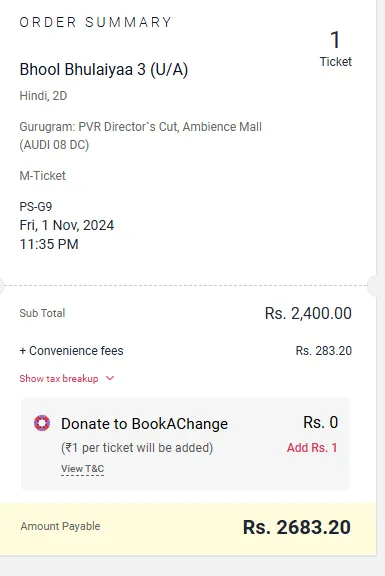Open View T&C link
Screen dimensions: 385x576
[82, 469]
